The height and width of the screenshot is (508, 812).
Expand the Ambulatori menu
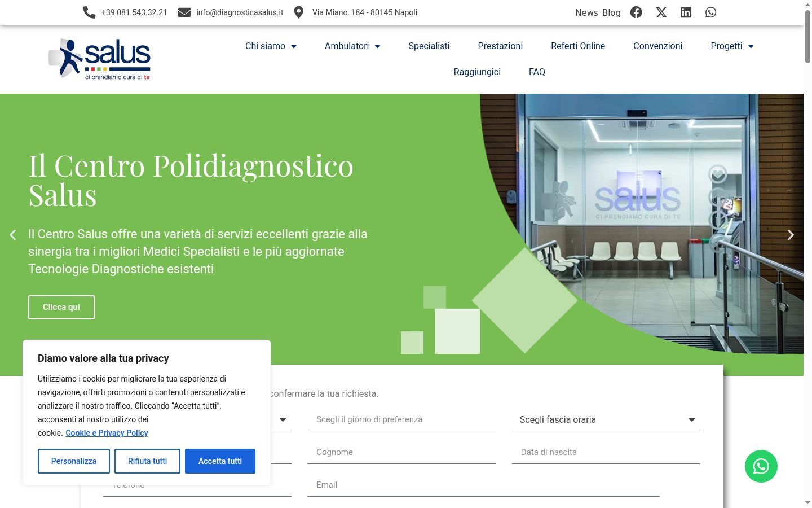352,46
